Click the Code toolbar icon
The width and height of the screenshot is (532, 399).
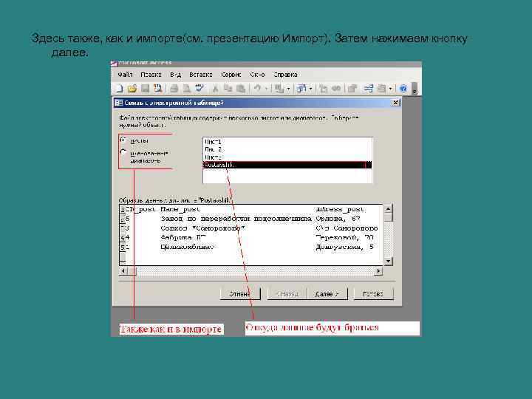pos(324,89)
